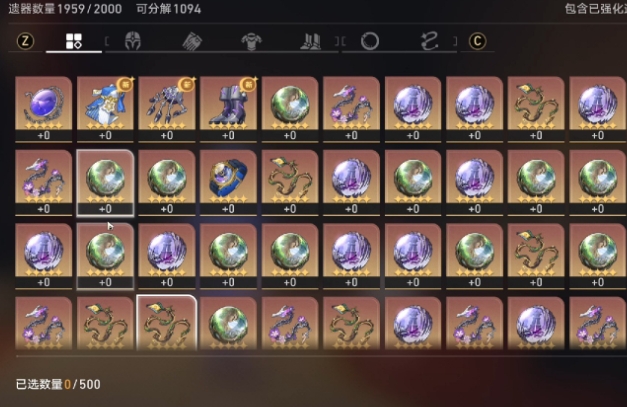The width and height of the screenshot is (627, 407).
Task: Select the green sphere in the first row
Action: (290, 109)
